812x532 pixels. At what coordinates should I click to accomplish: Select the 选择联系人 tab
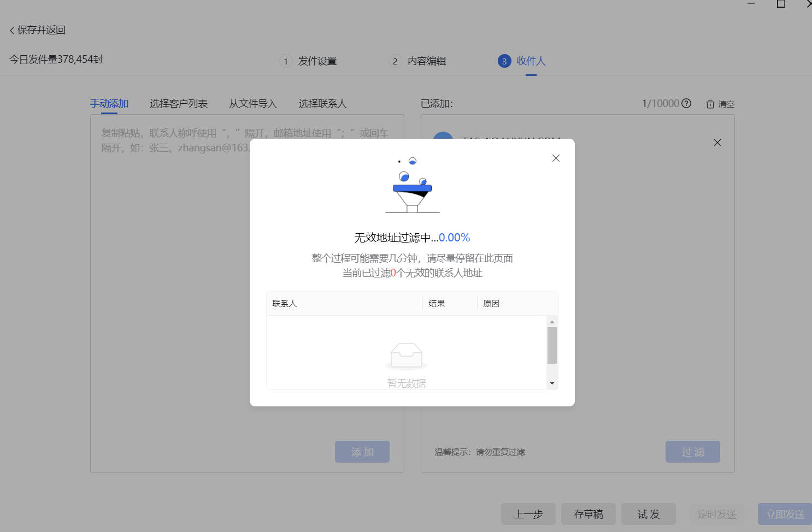pos(322,103)
